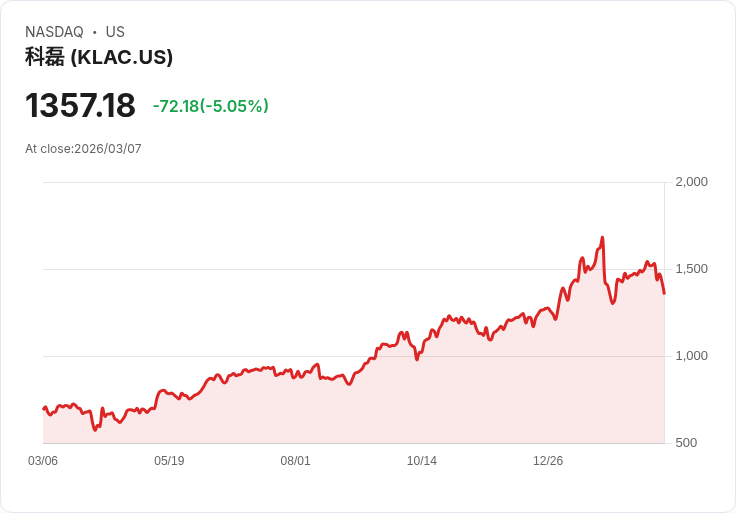This screenshot has height=513, width=736.
Task: Click the 05/19 date on the x-axis
Action: [169, 461]
